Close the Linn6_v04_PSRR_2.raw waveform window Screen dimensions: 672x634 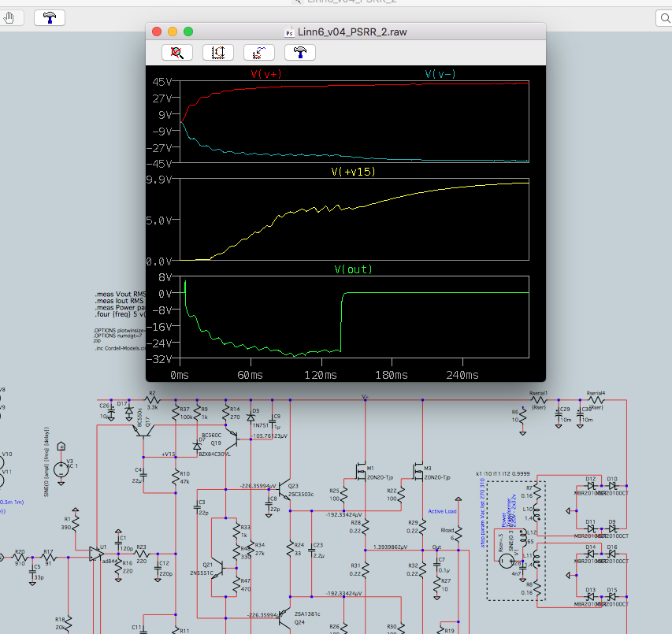click(157, 32)
